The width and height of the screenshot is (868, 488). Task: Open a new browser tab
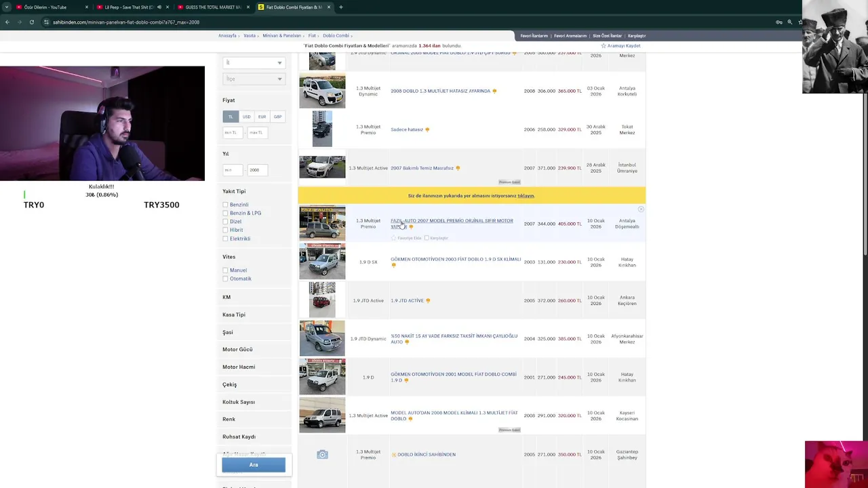pyautogui.click(x=340, y=7)
